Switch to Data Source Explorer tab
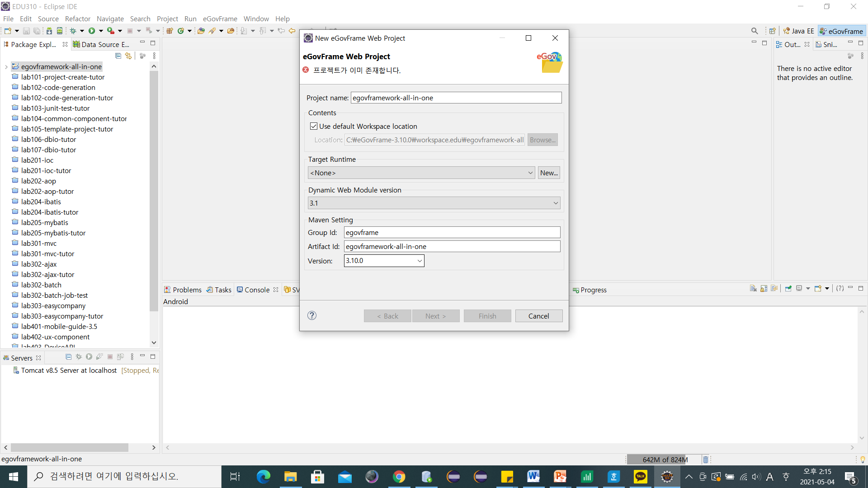The image size is (868, 488). [x=101, y=44]
